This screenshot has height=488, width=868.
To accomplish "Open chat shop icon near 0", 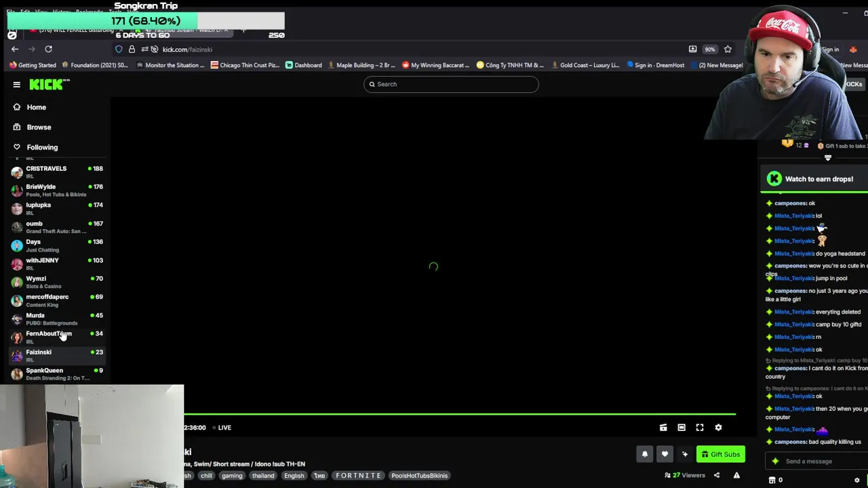I will (x=772, y=481).
